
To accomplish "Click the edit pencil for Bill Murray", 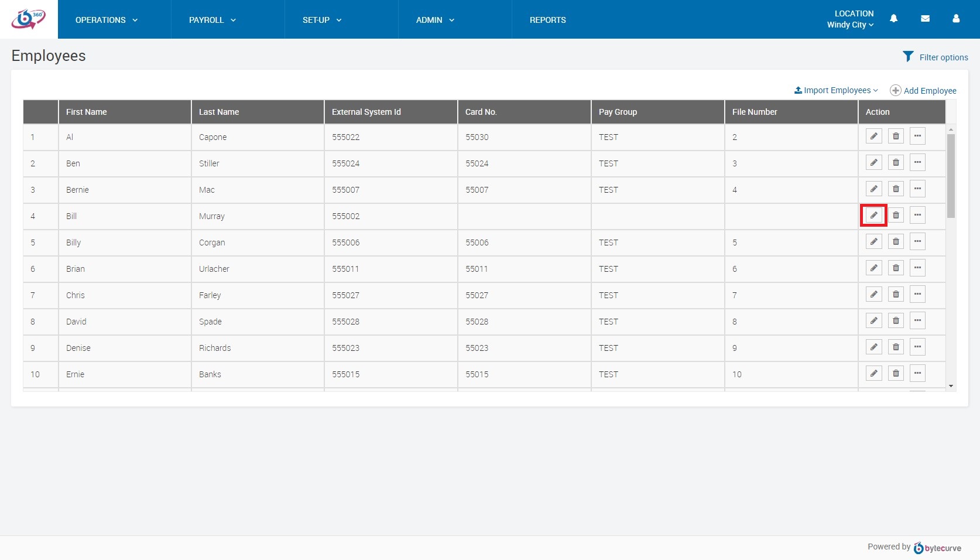I will (873, 216).
